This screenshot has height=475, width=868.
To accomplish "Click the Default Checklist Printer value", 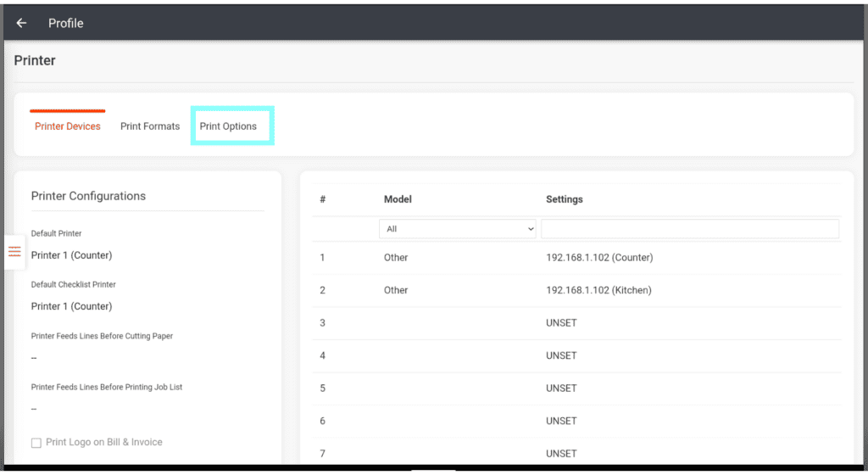I will (x=71, y=306).
